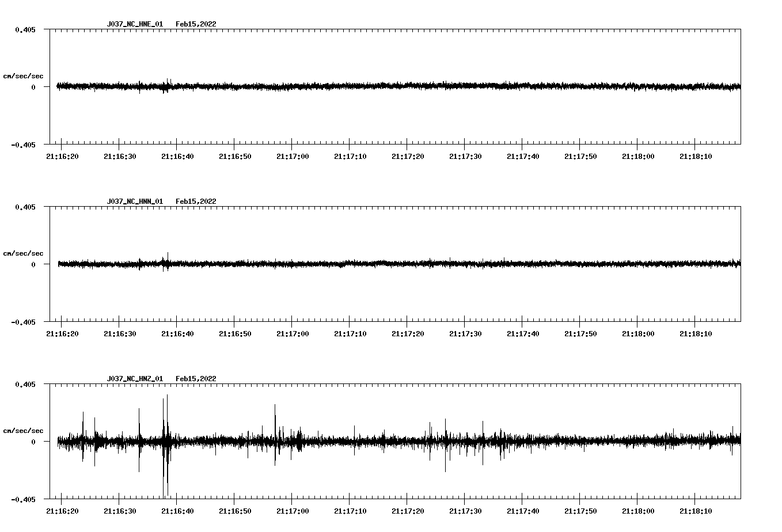The width and height of the screenshot is (782, 532).
Task: Click the J037_NC_HNZ_01 channel title
Action: tap(135, 379)
